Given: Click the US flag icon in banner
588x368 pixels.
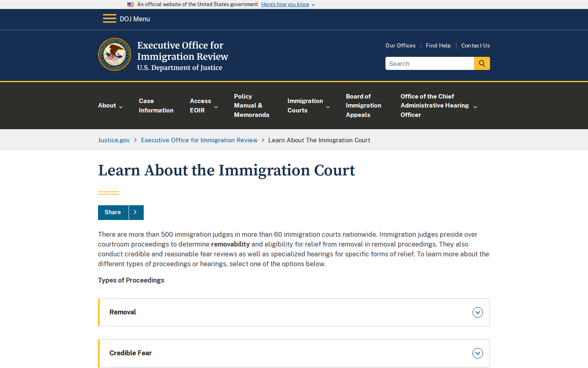Looking at the screenshot, I should tap(131, 4).
